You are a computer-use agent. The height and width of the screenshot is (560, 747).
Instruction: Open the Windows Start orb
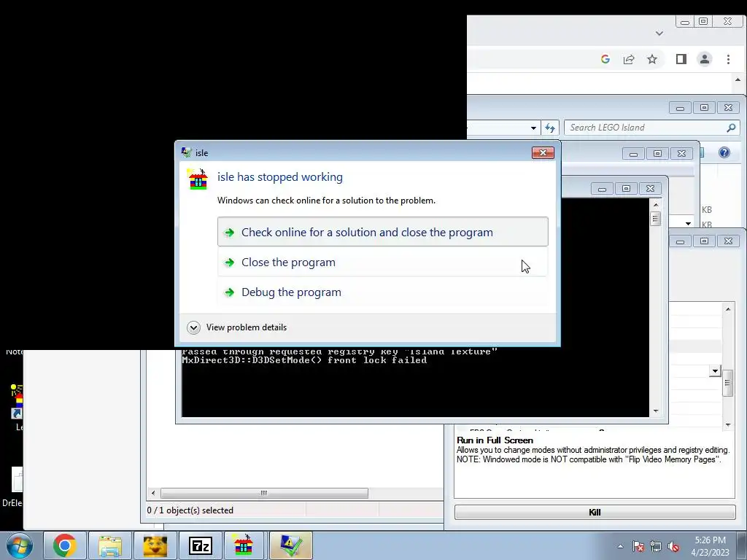(x=20, y=545)
